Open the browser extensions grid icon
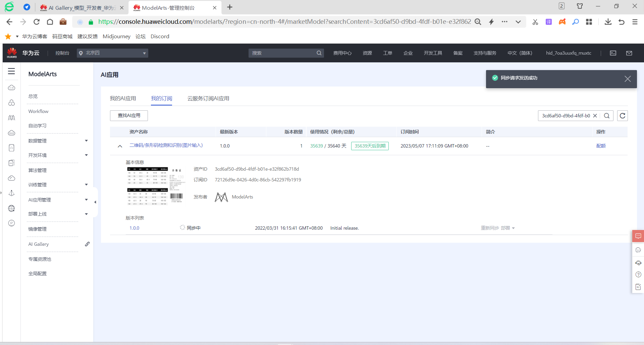This screenshot has width=644, height=345. tap(589, 22)
